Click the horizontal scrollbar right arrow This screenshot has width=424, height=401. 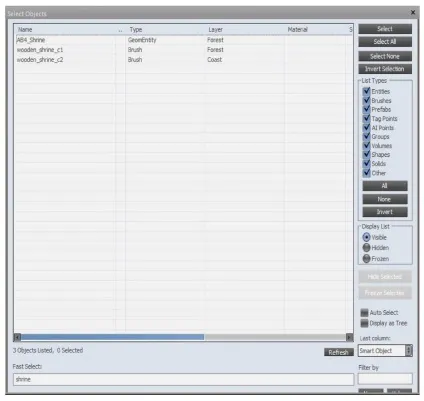point(349,338)
